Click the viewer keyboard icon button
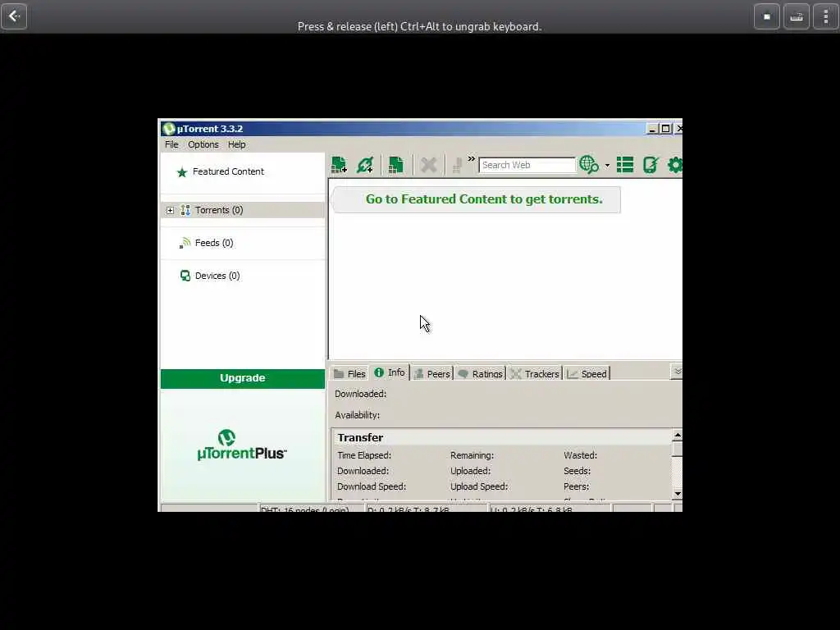 tap(796, 16)
